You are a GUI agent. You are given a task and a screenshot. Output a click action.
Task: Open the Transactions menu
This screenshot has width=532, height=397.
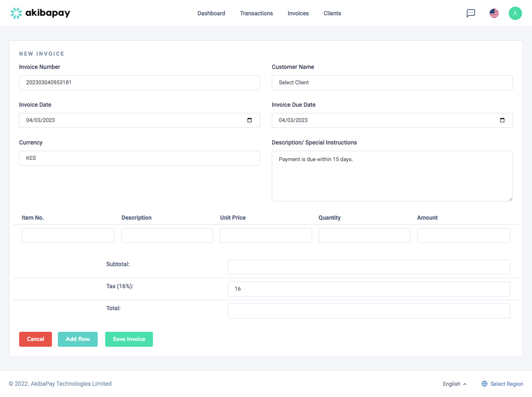click(256, 13)
